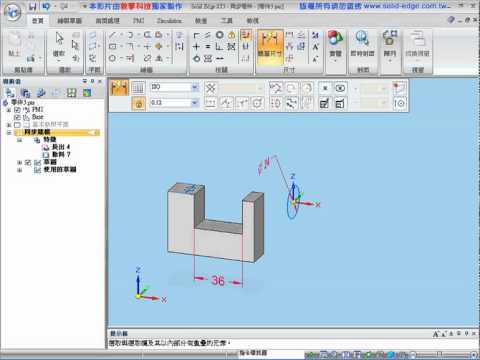Adjust the zoom slider in status bar
Viewport: 480px width, 360px height.
(x=439, y=354)
